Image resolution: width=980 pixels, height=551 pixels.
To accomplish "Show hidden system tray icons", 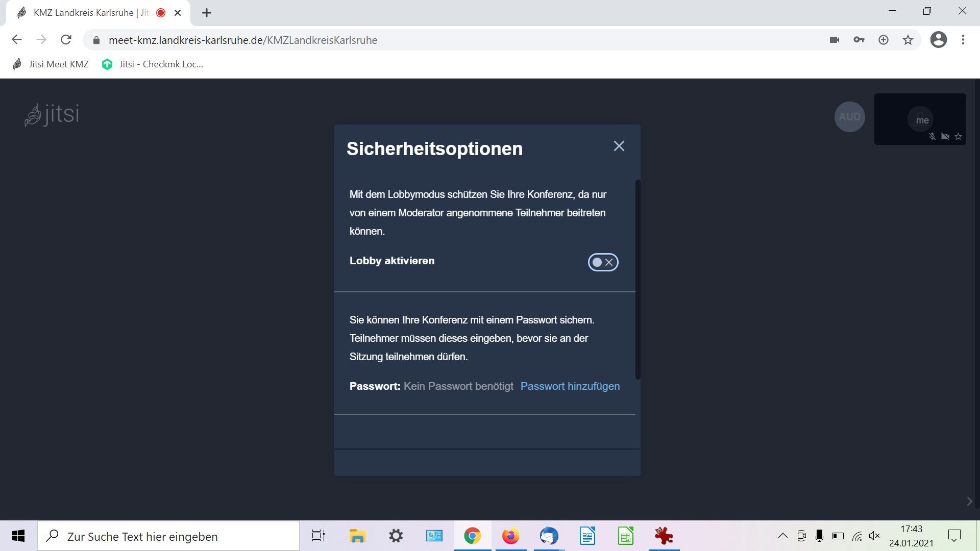I will point(782,536).
